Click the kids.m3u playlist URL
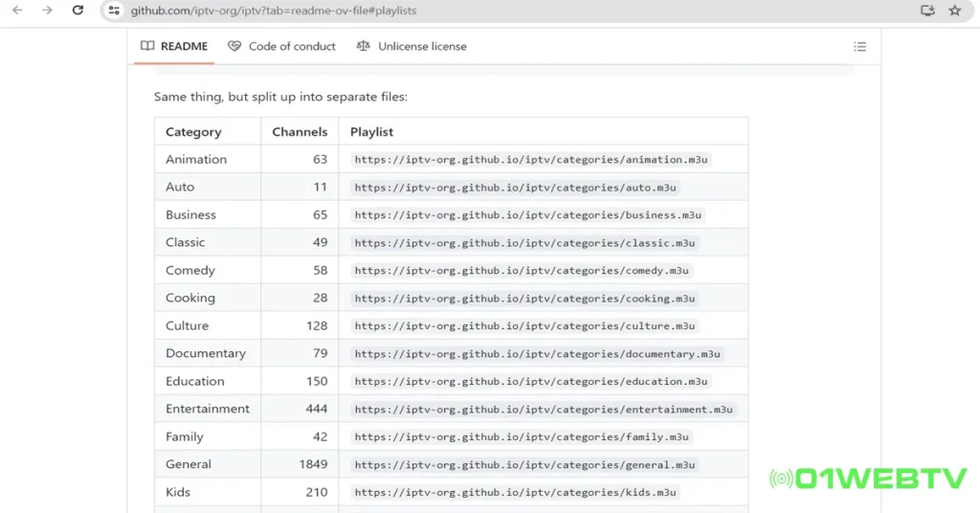The image size is (980, 513). [x=515, y=493]
